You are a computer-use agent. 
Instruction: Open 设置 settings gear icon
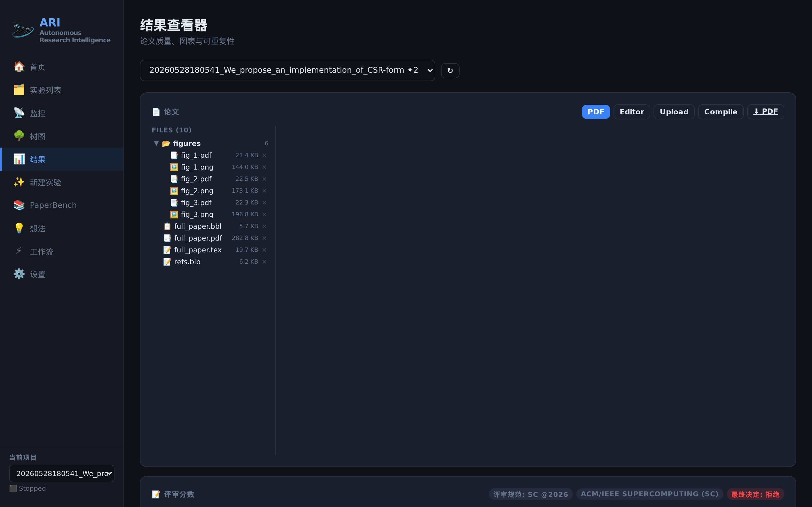(19, 274)
